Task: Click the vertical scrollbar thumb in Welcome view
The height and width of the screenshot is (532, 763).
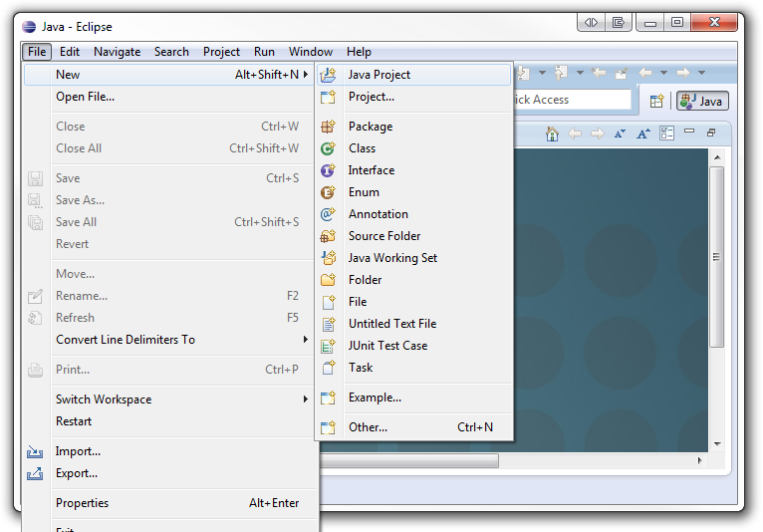Action: [x=716, y=257]
